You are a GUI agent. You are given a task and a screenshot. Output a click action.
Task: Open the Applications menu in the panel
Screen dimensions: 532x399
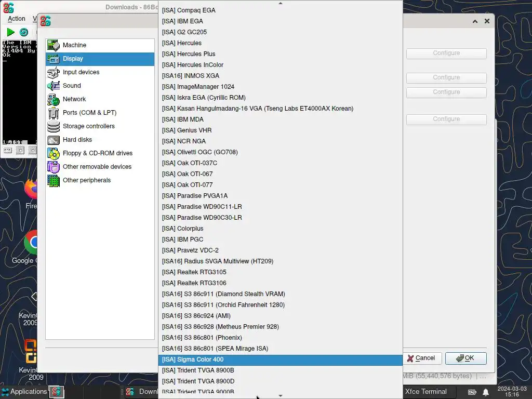24,392
